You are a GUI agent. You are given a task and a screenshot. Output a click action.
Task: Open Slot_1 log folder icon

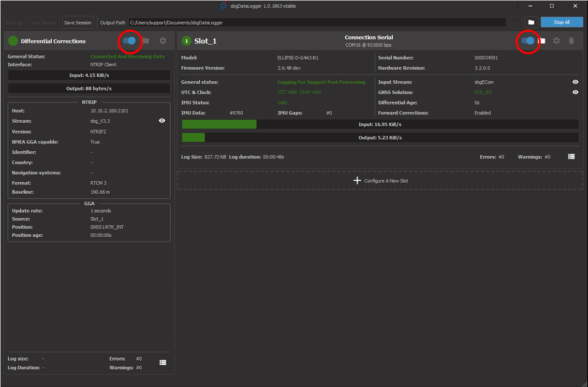click(x=542, y=41)
